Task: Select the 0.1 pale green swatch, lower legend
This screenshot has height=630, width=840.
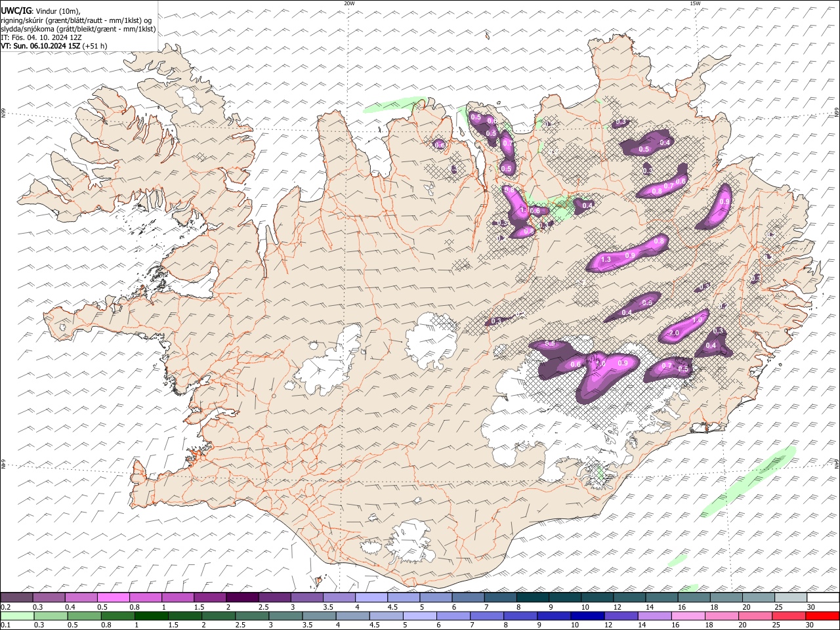Action: click(x=18, y=616)
